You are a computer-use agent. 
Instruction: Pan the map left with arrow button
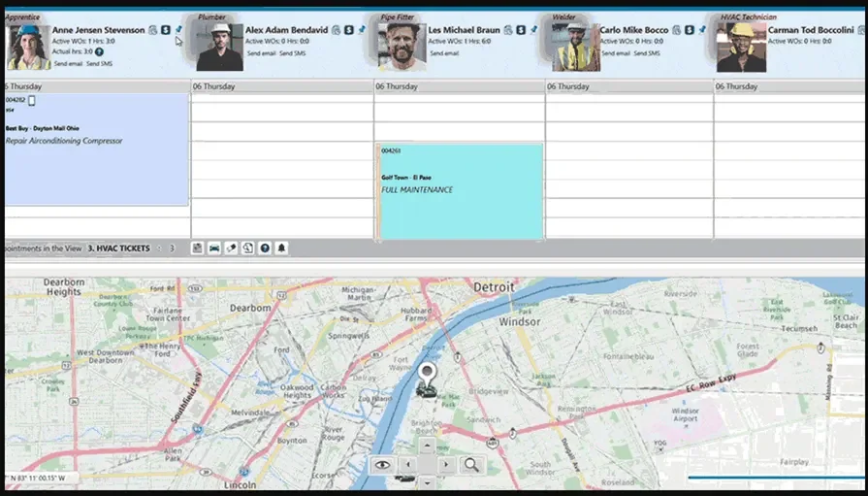(408, 464)
